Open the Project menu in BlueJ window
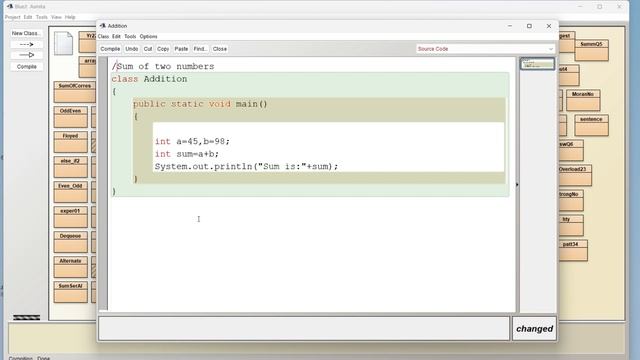Viewport: 640px width, 360px height. pos(13,17)
